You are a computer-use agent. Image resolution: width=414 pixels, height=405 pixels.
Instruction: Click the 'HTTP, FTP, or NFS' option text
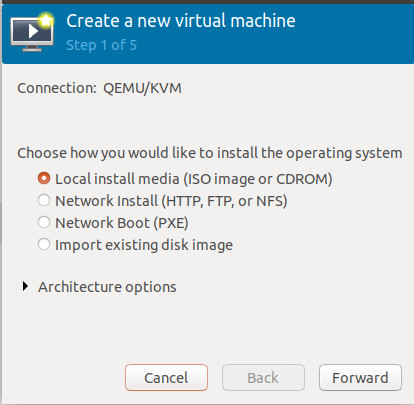[x=224, y=201]
